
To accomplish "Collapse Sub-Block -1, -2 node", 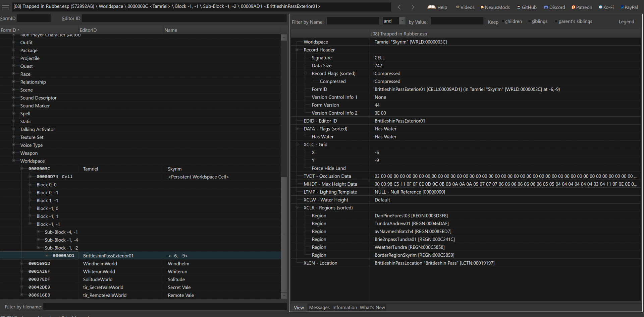I will coord(38,248).
